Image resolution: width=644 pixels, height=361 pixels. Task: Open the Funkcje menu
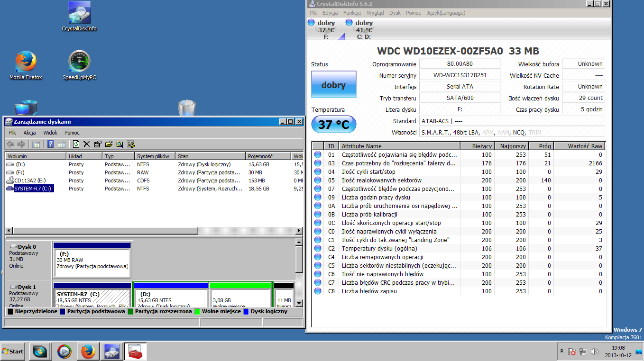[x=352, y=13]
